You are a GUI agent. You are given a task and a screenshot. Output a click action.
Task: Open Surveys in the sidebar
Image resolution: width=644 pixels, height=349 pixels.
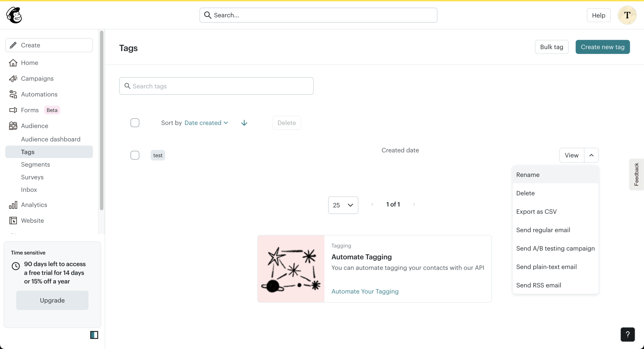click(x=32, y=177)
